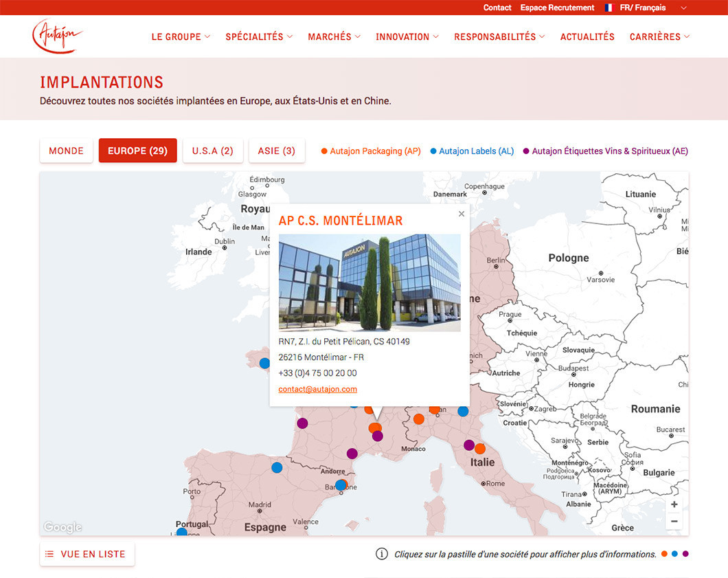Click the phone number +33 (0)4 75 00 20 00

317,373
